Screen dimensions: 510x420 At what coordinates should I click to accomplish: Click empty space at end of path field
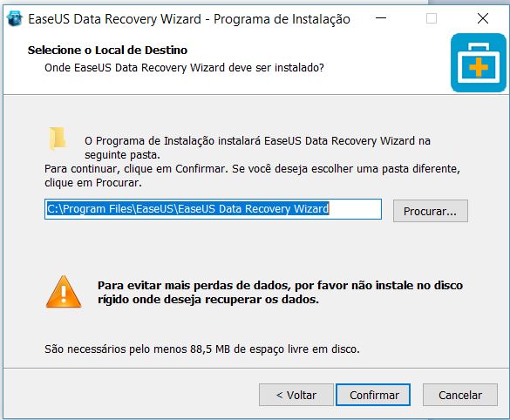(355, 209)
